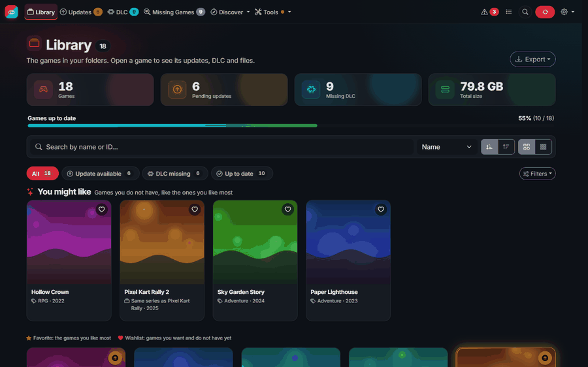Click the red sync refresh button
This screenshot has height=367, width=588.
click(x=545, y=12)
